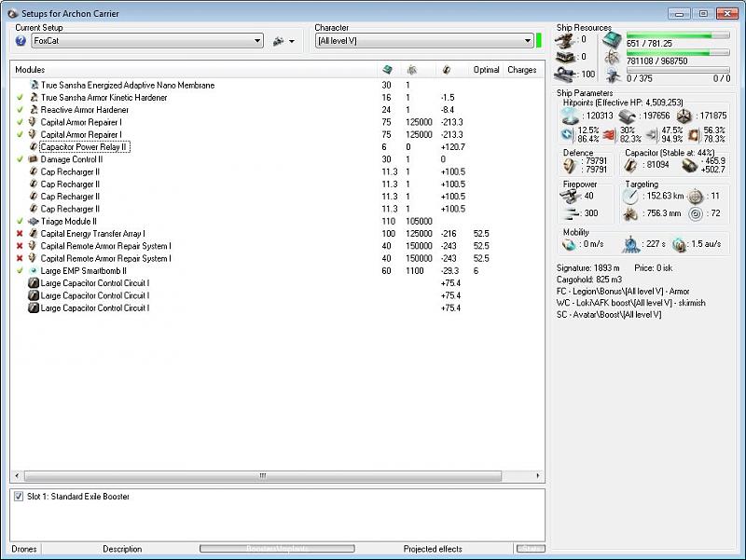Click the Stats button at bottom right
This screenshot has width=746, height=560.
(531, 549)
